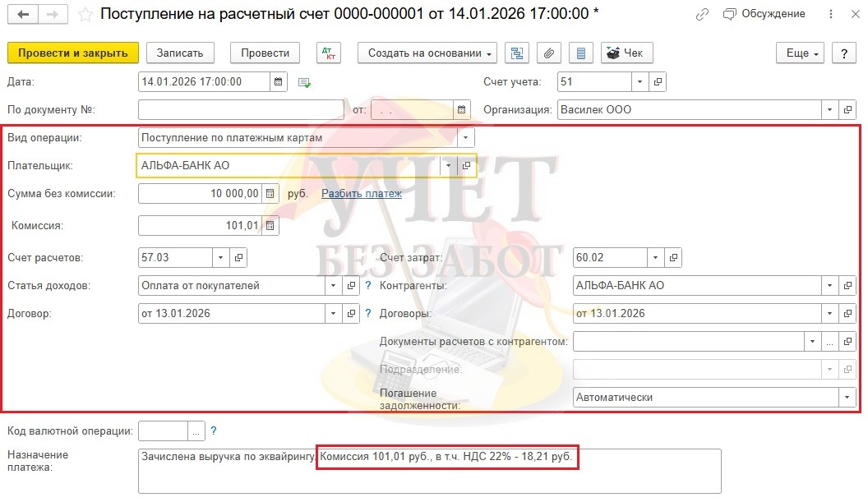Screen dimensions: 868x502
Task: Open the Плательщик dropdown list
Action: point(449,165)
